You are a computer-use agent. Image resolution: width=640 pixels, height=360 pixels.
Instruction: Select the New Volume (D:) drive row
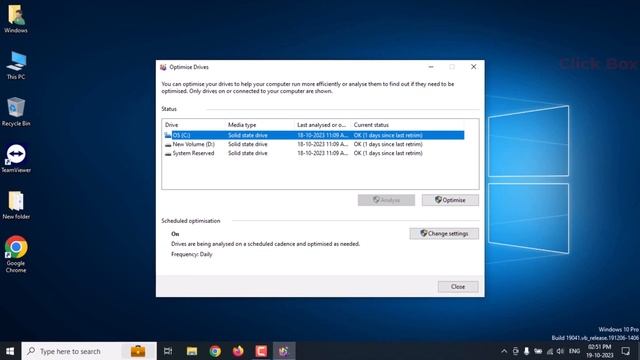click(313, 144)
